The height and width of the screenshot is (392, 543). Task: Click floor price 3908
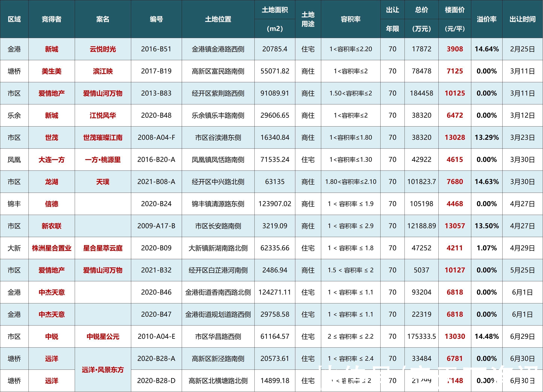click(455, 49)
